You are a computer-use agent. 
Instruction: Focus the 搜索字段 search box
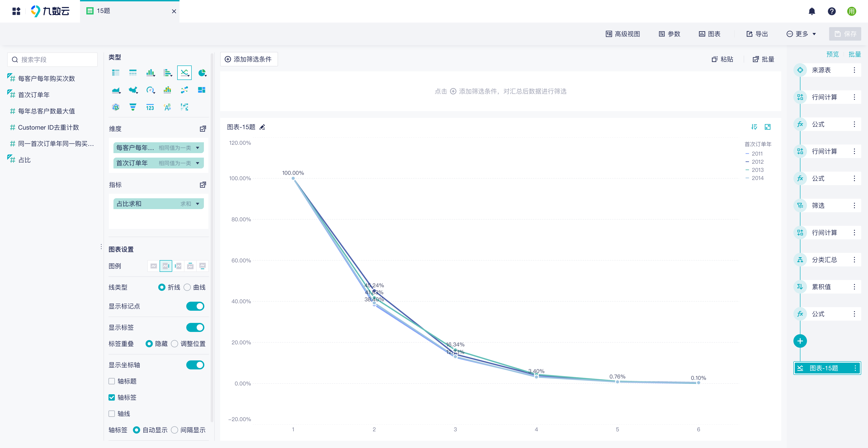(52, 60)
